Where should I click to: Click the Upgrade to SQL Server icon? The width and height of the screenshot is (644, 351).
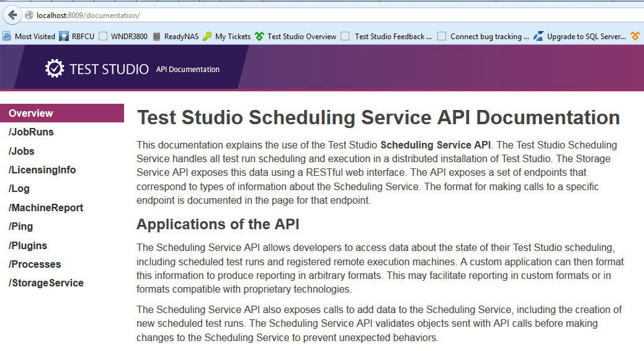coord(538,36)
